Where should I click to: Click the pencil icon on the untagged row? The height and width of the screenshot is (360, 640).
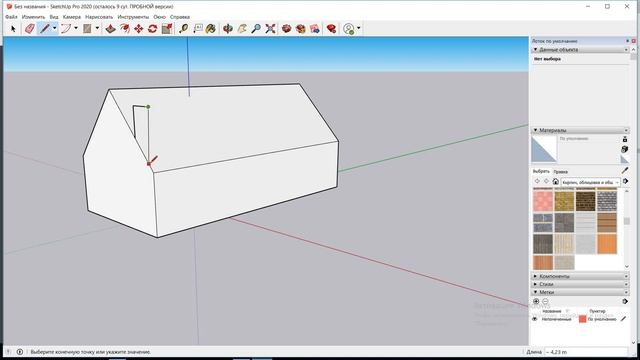623,319
